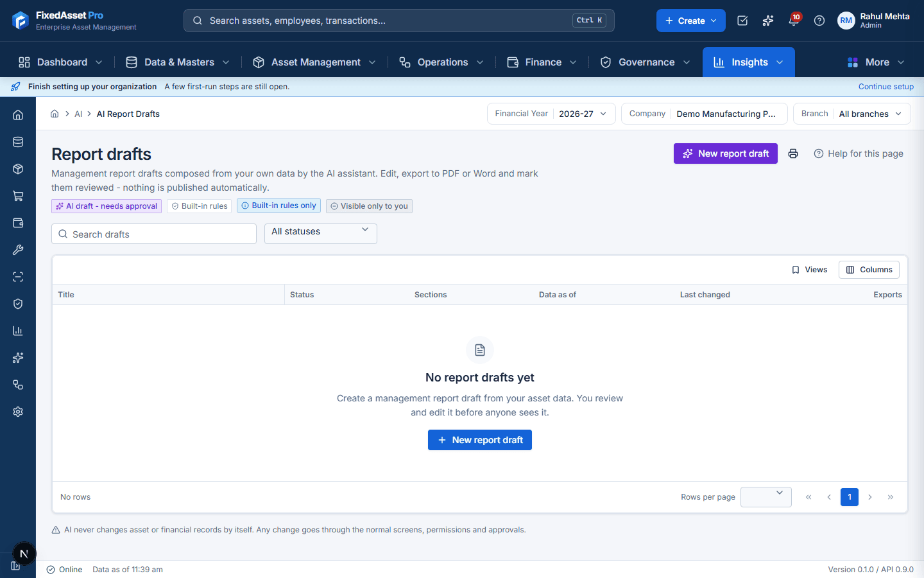
Task: Toggle the sidebar collapse icon at bottom left
Action: tap(15, 566)
